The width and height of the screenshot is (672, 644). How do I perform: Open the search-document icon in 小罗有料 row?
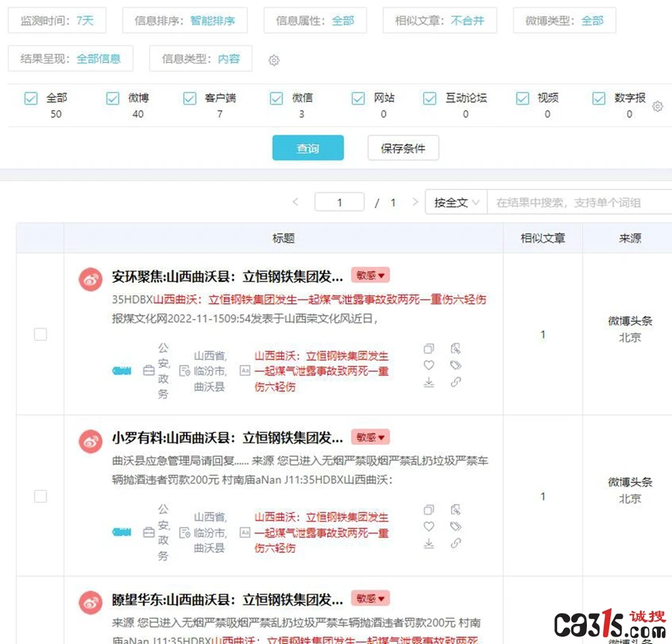tap(455, 510)
